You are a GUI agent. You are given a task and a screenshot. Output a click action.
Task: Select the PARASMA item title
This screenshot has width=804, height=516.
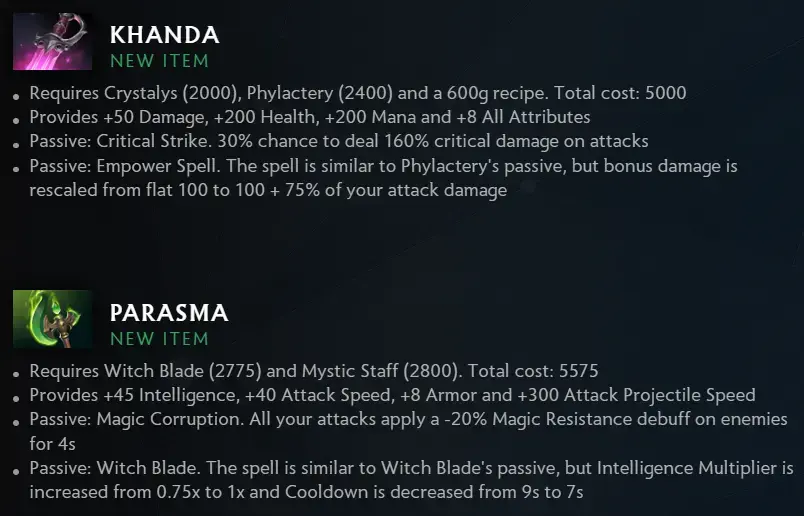(x=169, y=313)
